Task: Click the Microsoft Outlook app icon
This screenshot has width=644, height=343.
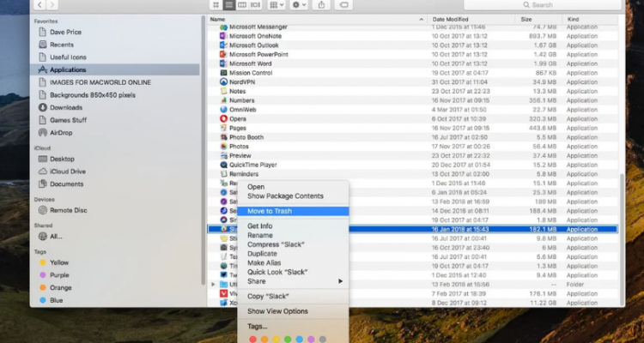Action: (x=223, y=45)
